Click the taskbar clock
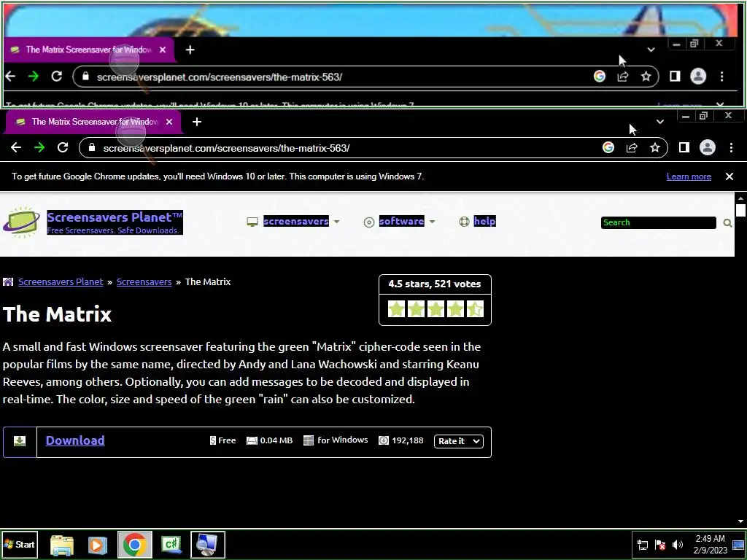The height and width of the screenshot is (560, 747). (711, 544)
